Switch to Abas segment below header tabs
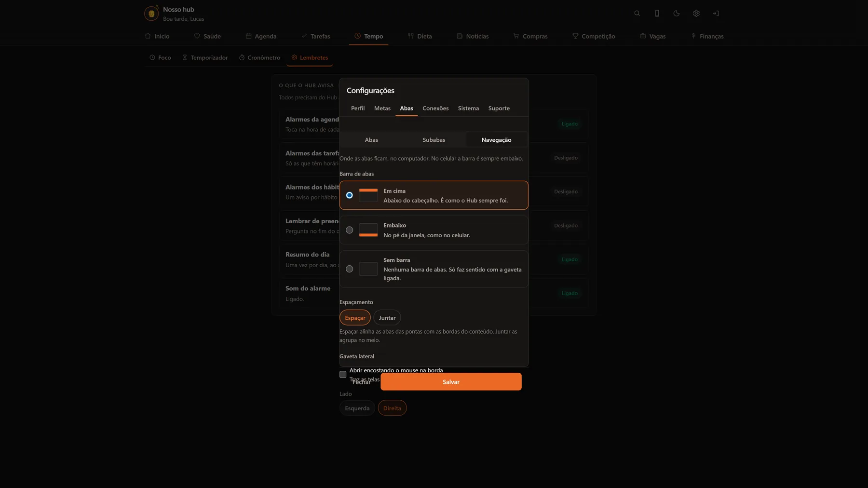 [x=371, y=140]
